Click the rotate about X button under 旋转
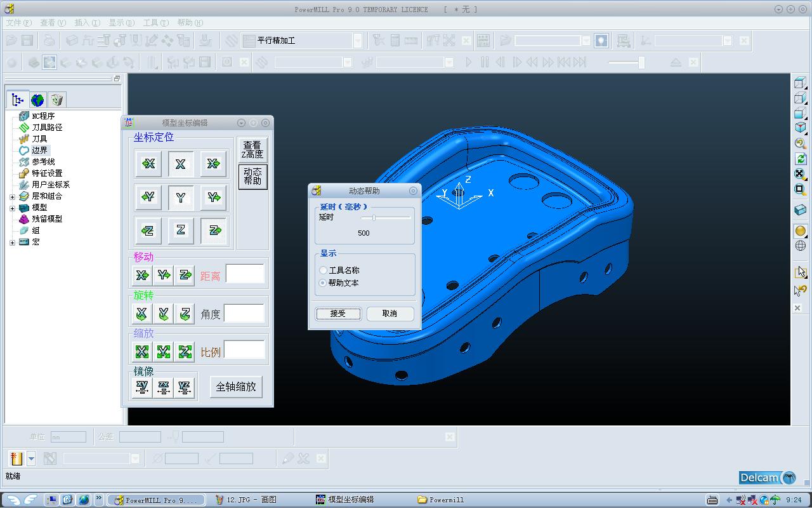The image size is (812, 508). [x=142, y=313]
